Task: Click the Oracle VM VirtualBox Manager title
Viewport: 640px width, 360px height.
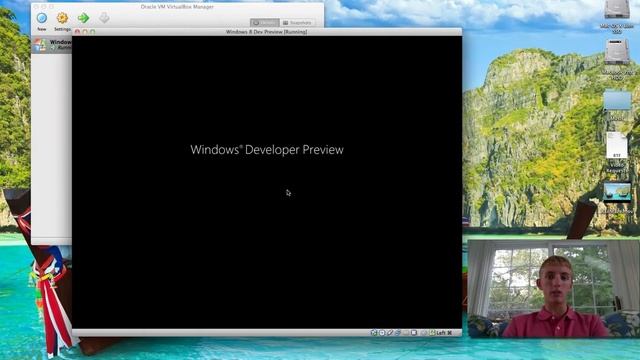Action: tap(177, 7)
